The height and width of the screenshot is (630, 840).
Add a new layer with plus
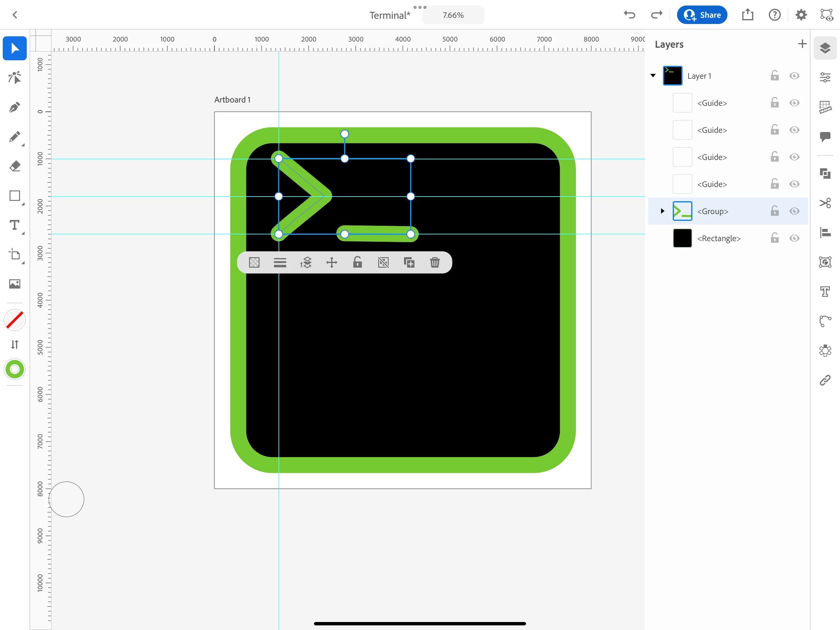point(802,44)
